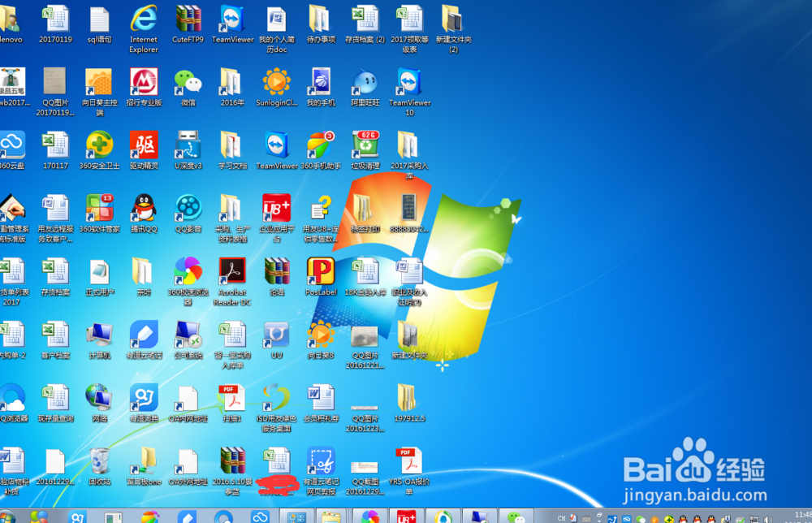Image resolution: width=812 pixels, height=523 pixels.
Task: Open the 扫描1 PDF file
Action: (232, 404)
